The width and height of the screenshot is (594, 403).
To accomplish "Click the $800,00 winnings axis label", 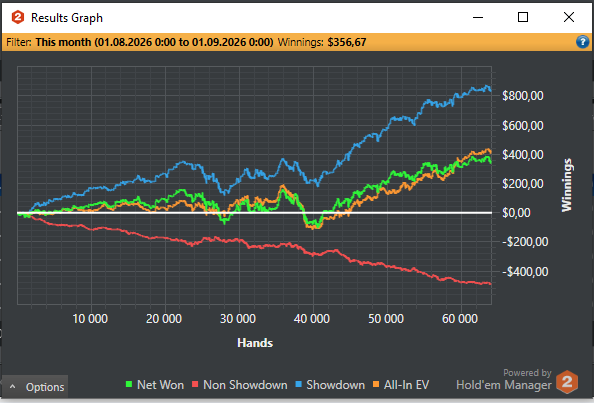I will click(x=523, y=95).
